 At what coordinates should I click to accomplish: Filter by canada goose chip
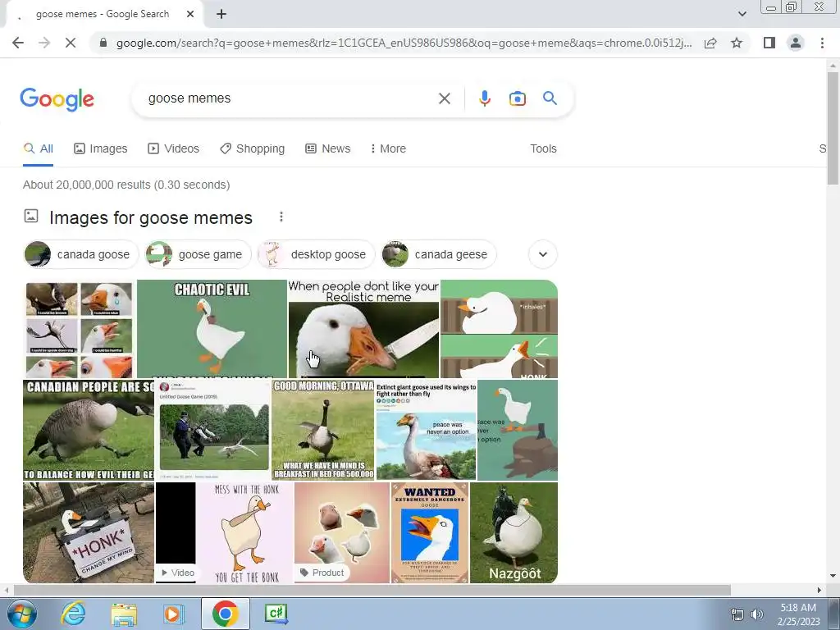click(81, 254)
